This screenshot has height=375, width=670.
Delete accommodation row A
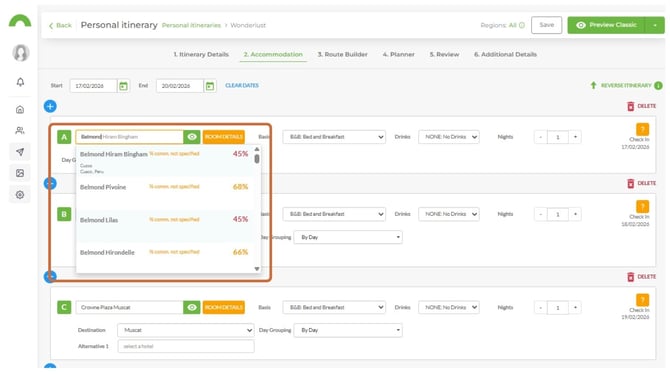[641, 106]
